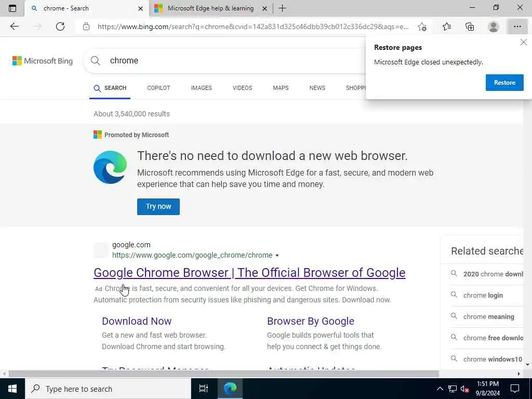Open Settings and more ellipsis menu
Screen dimensions: 532x399
pyautogui.click(x=517, y=26)
